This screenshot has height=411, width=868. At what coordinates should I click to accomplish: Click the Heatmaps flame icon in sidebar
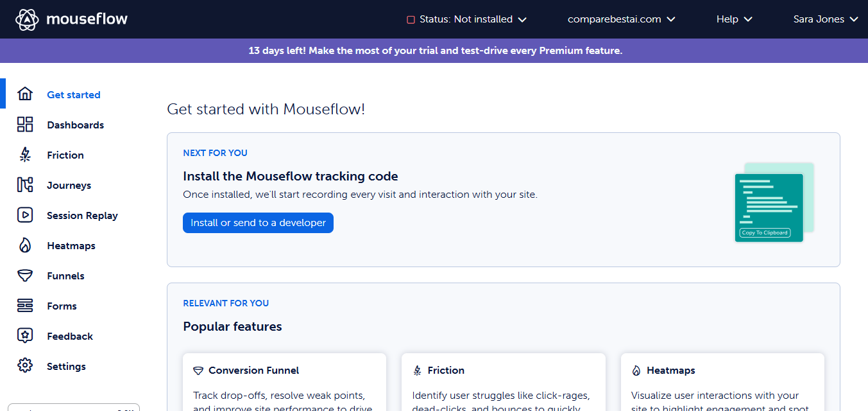point(25,245)
